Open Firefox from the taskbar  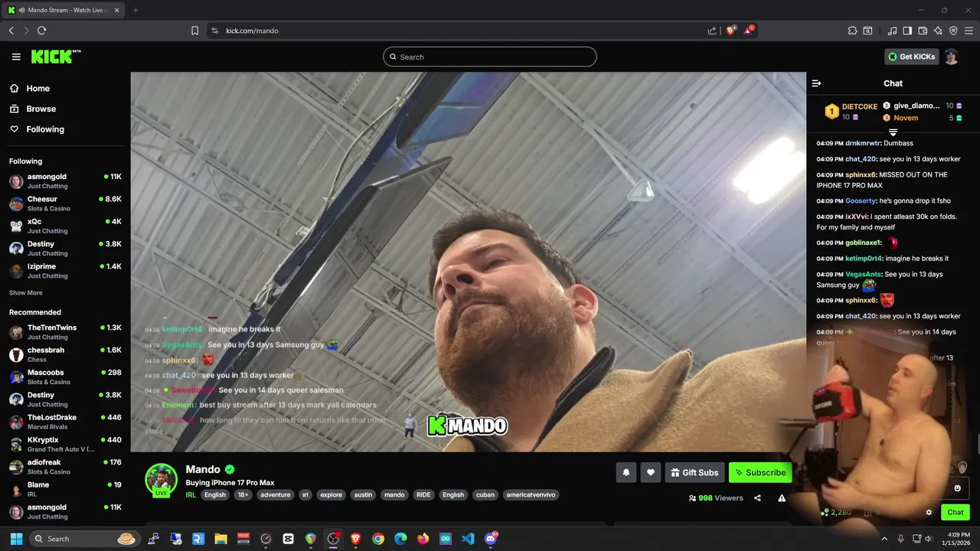coord(423,539)
